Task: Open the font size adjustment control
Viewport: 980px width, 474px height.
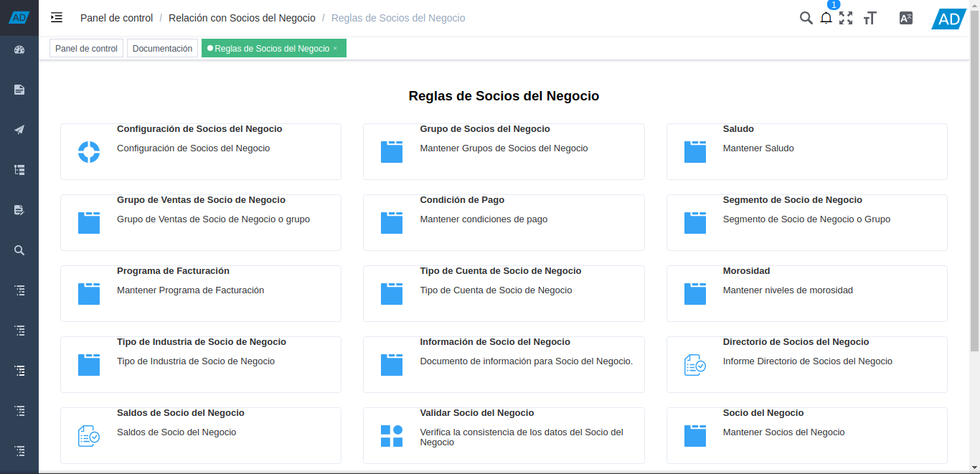Action: [x=870, y=19]
